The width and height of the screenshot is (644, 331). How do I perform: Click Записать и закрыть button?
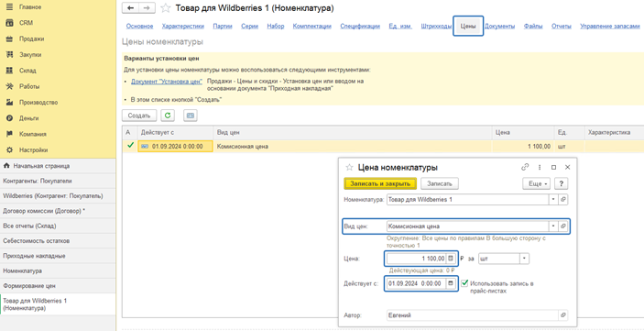pyautogui.click(x=380, y=183)
